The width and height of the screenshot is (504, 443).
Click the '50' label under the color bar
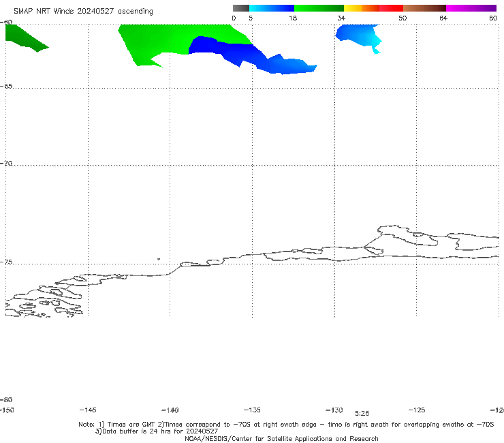(x=403, y=18)
